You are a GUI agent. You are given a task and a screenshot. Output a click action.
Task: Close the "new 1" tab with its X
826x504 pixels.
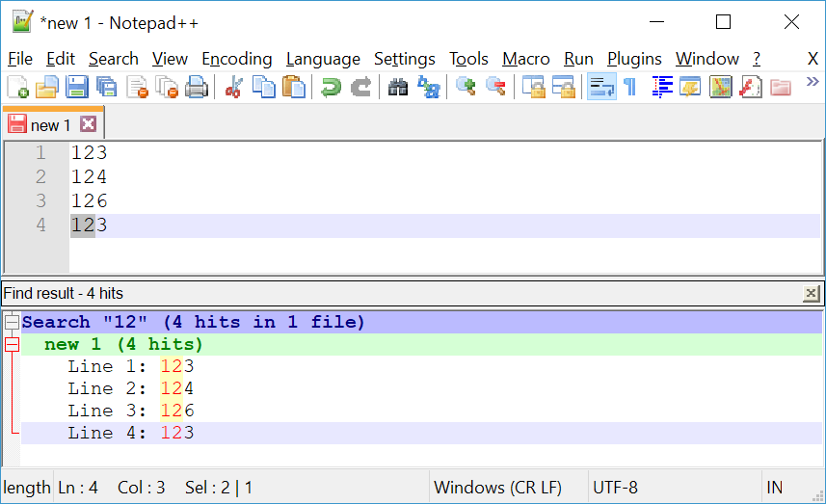pos(88,124)
